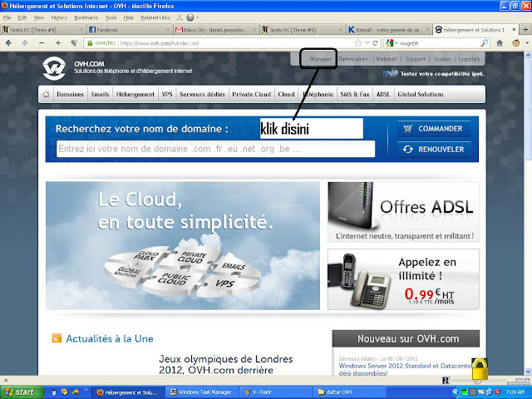
Task: Click the Jeux olympiques de Londres headline
Action: (226, 364)
